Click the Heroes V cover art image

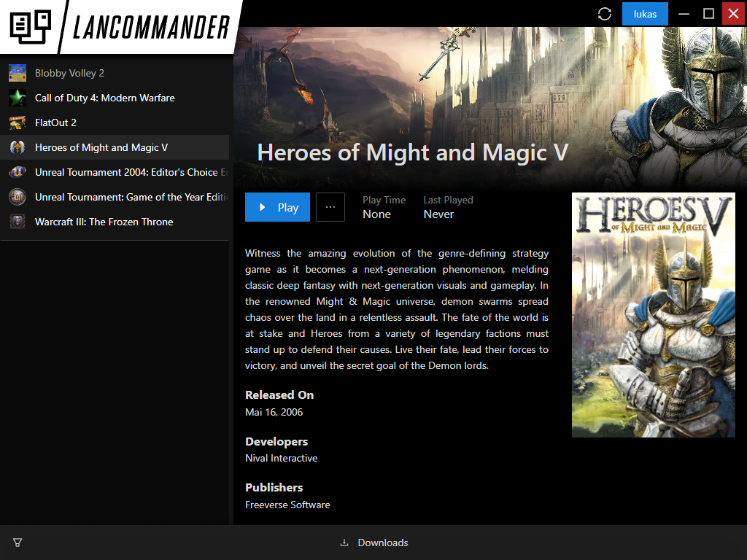[653, 315]
